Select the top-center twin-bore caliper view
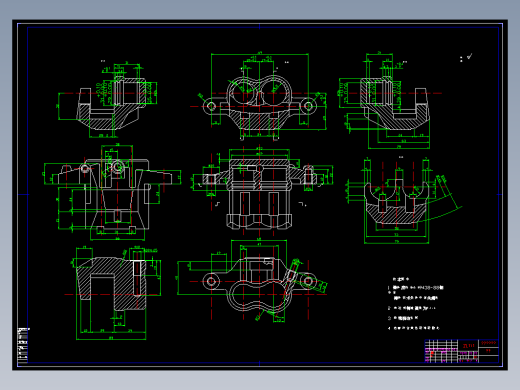The image size is (520, 390). tap(259, 97)
